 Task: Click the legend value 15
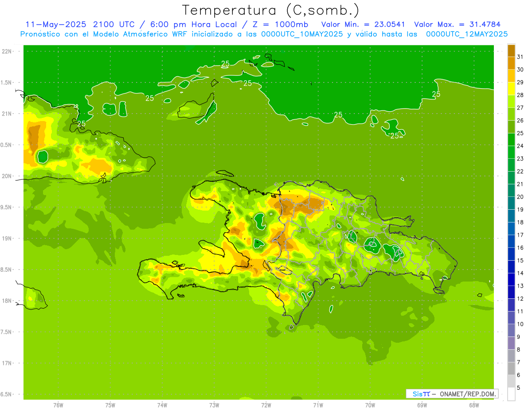(x=520, y=261)
